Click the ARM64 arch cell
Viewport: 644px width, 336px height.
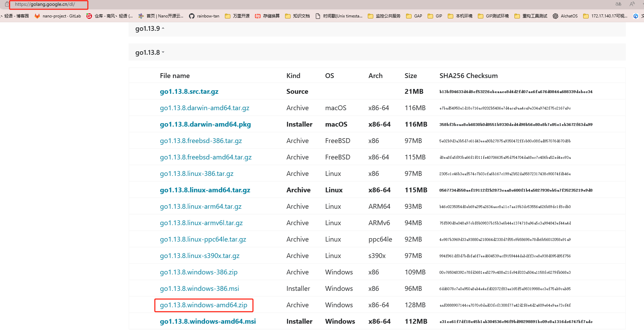click(x=379, y=206)
